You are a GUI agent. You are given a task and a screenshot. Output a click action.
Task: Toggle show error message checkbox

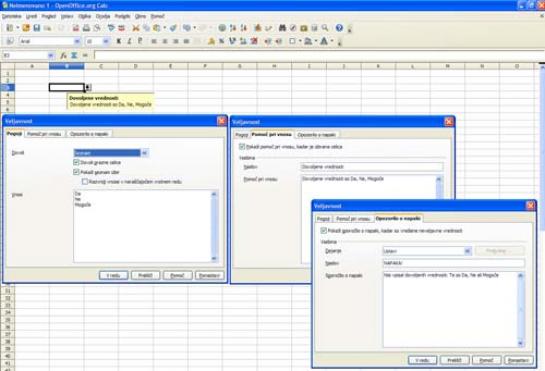[x=324, y=231]
